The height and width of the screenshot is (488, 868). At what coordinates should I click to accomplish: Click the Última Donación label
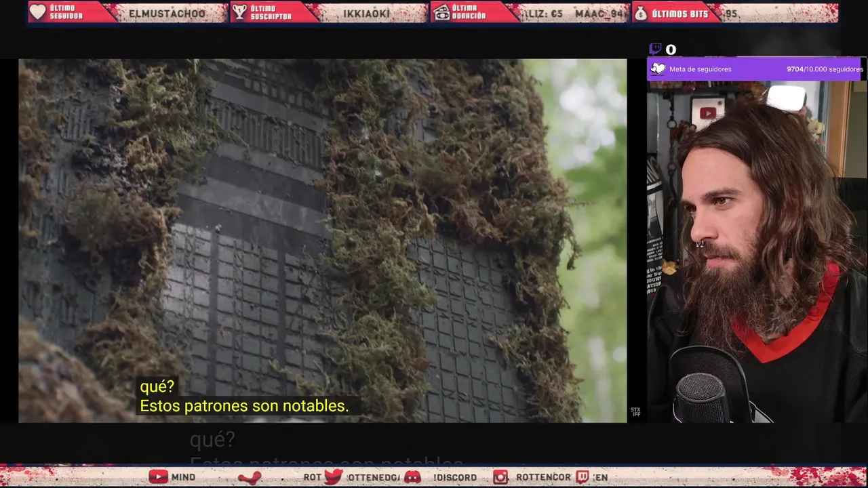click(x=469, y=12)
